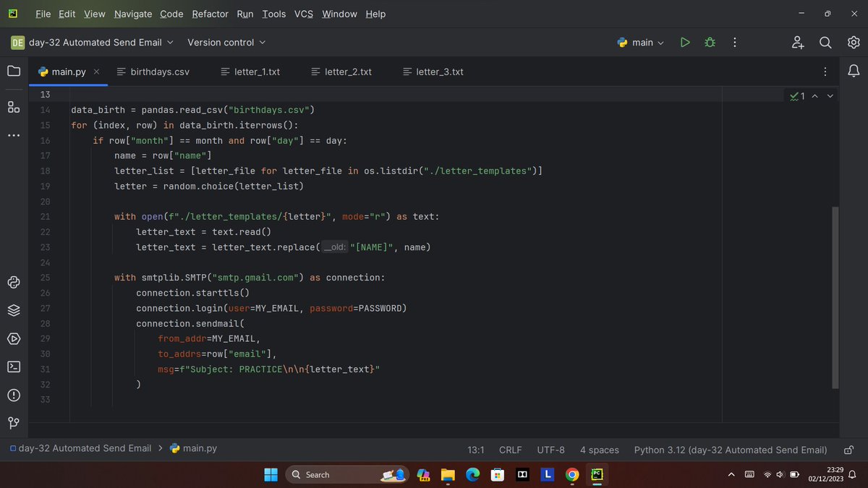Place cursor on the connection.starttls() line

click(192, 293)
